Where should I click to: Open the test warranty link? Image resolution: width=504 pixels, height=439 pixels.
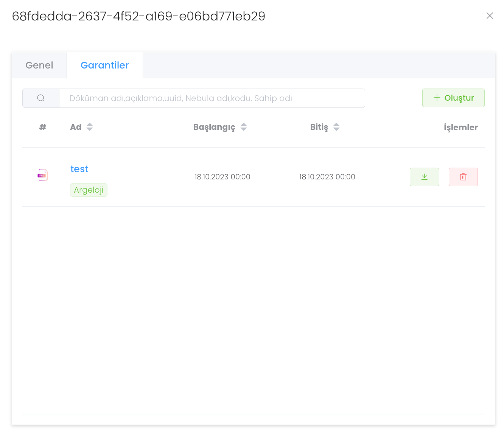[x=79, y=169]
